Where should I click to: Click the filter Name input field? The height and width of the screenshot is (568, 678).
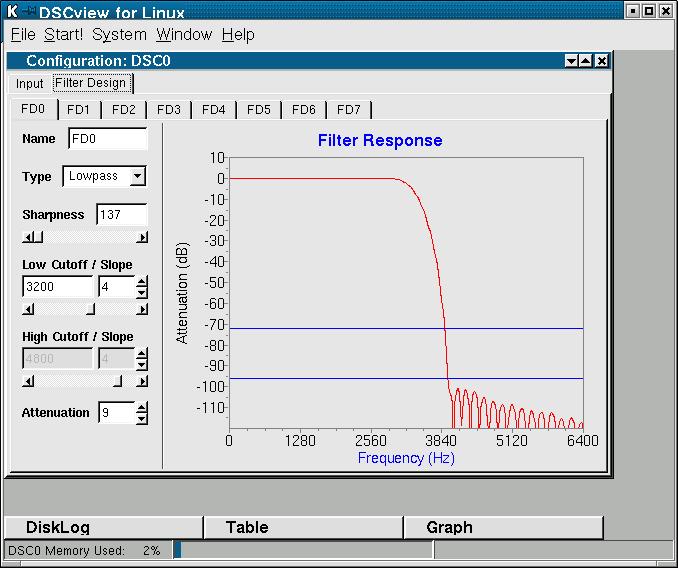[x=107, y=139]
